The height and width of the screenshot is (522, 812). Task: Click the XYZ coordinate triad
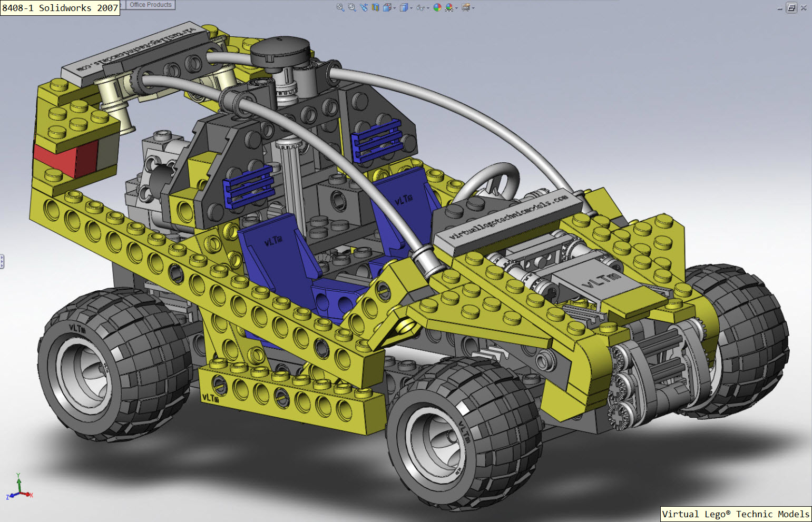pos(19,487)
